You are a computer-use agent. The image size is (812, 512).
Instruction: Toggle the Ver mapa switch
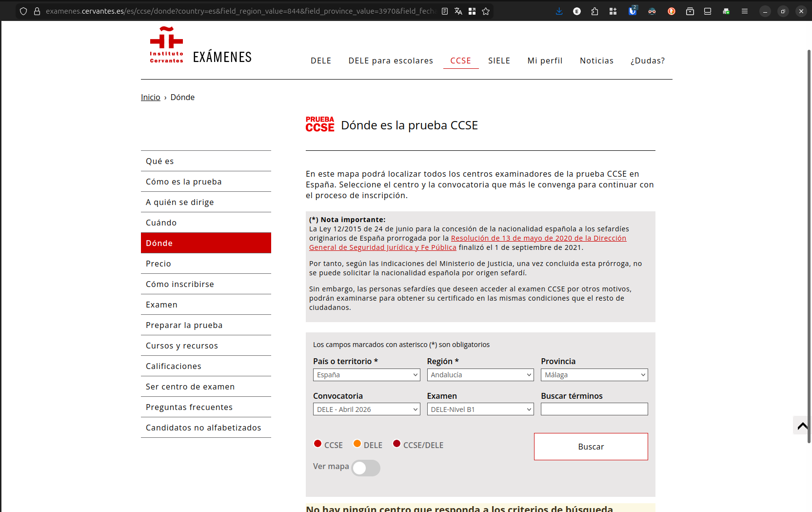[x=366, y=468]
